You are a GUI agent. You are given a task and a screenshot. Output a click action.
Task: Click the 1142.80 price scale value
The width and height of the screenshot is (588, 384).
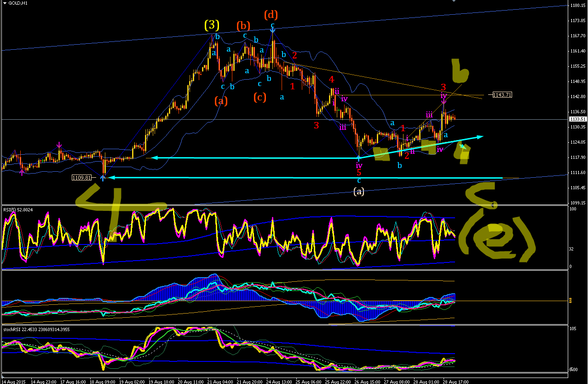coord(577,97)
